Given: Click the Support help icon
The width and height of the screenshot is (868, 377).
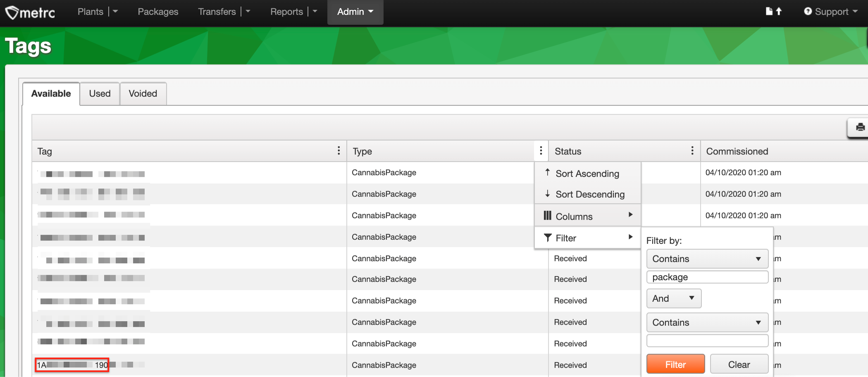Looking at the screenshot, I should [808, 11].
